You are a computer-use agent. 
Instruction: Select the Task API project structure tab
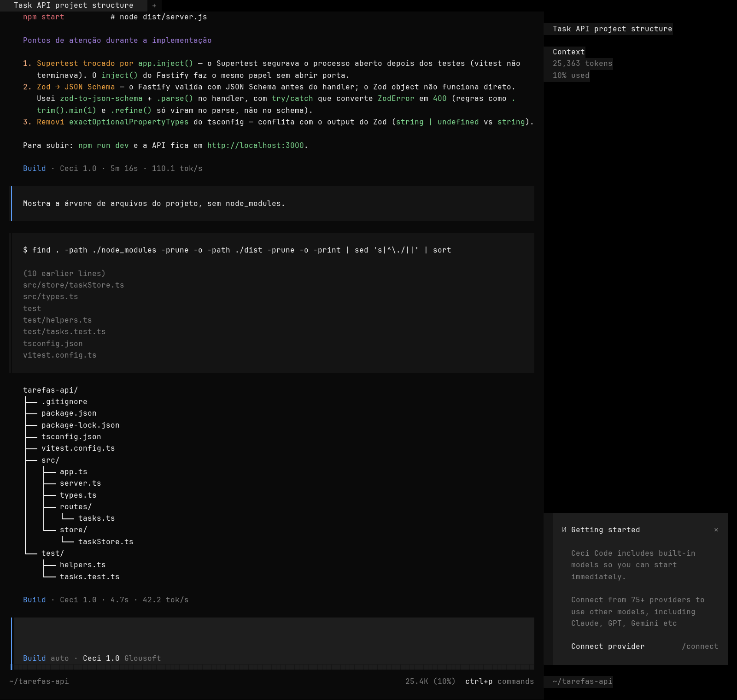tap(74, 6)
